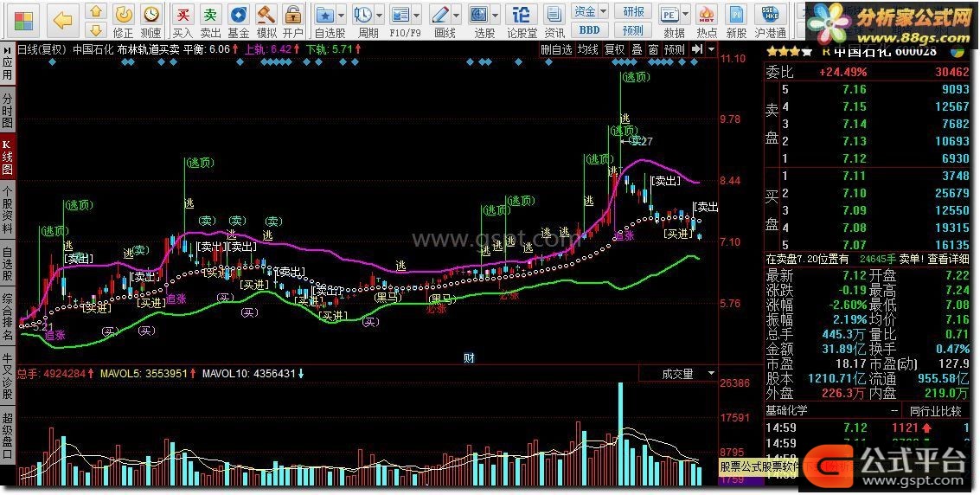Expand the 自选股 dropdown arrow
The width and height of the screenshot is (980, 495).
(342, 15)
